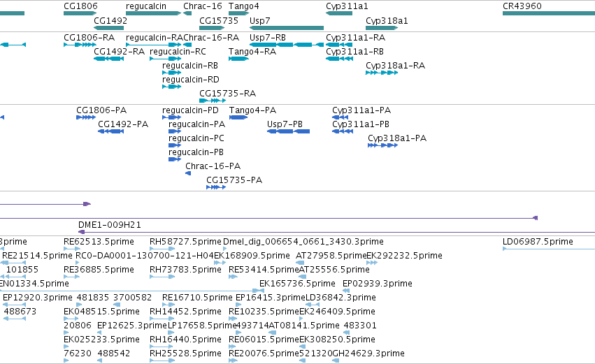
Task: Click the Usp7-RB transcript label
Action: (268, 38)
